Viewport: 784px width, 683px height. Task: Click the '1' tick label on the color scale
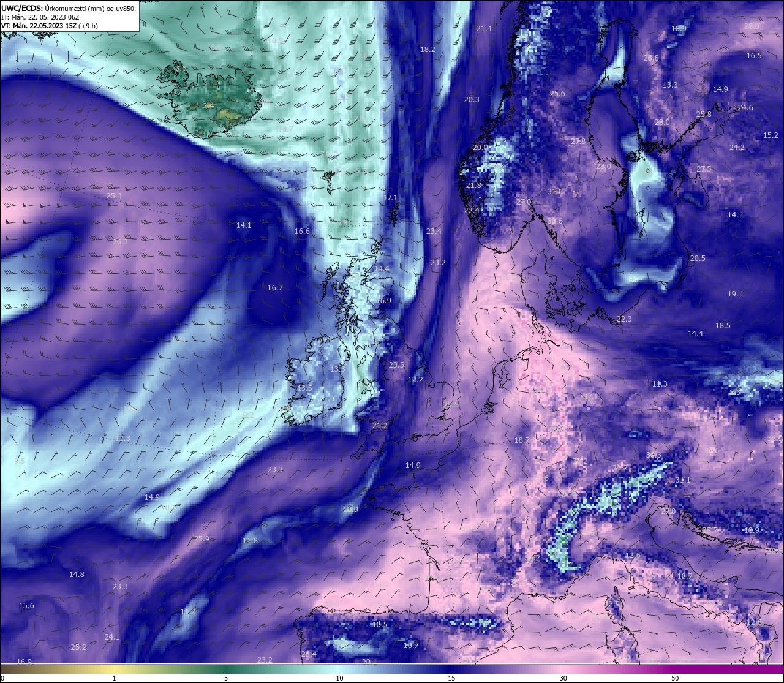pyautogui.click(x=115, y=678)
